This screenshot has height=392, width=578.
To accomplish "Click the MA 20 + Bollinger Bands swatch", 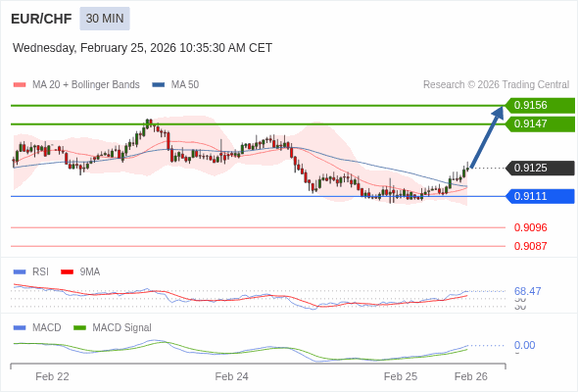I will click(x=20, y=85).
